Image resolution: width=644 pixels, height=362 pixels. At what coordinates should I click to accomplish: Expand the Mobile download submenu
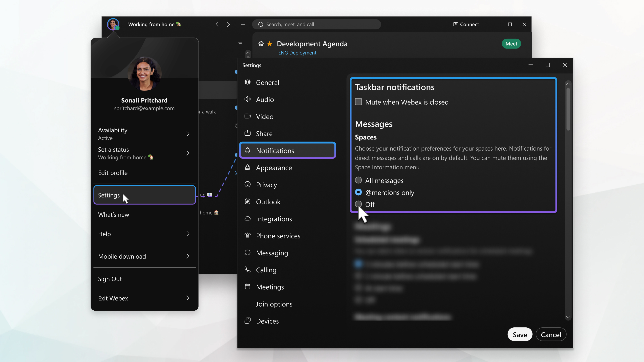[188, 256]
